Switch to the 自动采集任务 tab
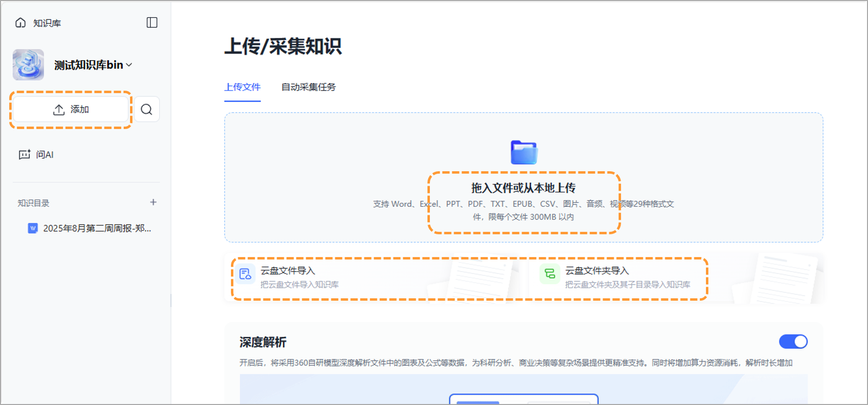Viewport: 868px width, 405px height. [x=309, y=87]
